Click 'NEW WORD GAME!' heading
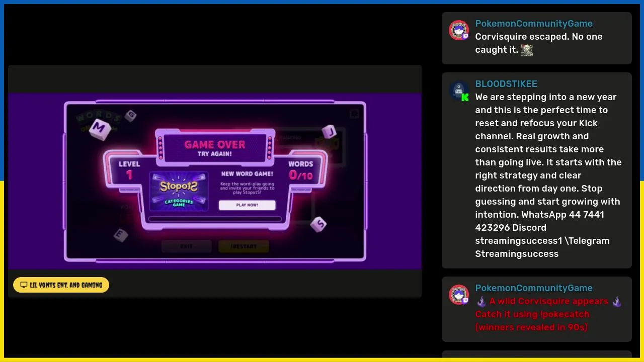 point(247,174)
